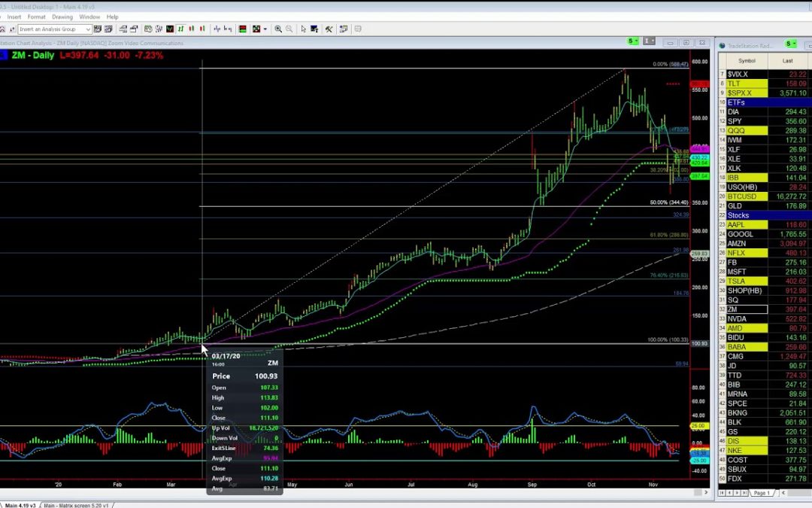Viewport: 812px width, 508px height.
Task: Open the Insert menu
Action: 14,17
